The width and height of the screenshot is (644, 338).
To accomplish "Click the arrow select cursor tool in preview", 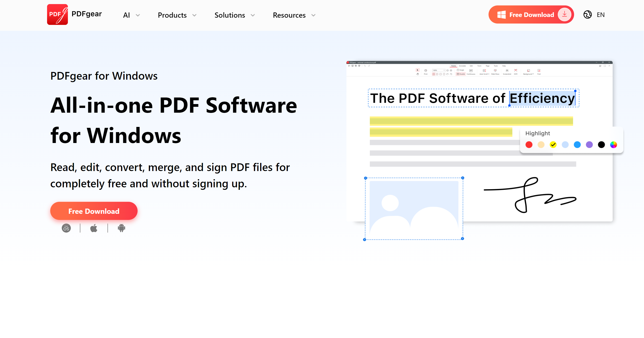I will pos(418,70).
